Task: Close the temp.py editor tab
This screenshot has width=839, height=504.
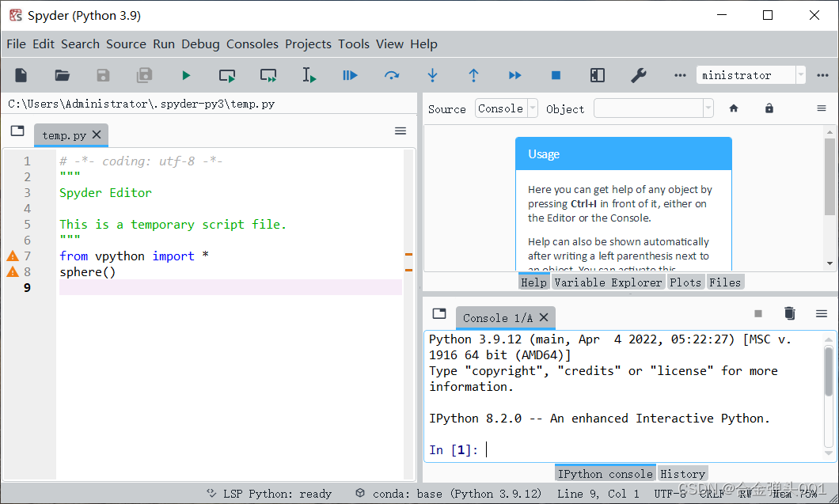Action: [97, 135]
